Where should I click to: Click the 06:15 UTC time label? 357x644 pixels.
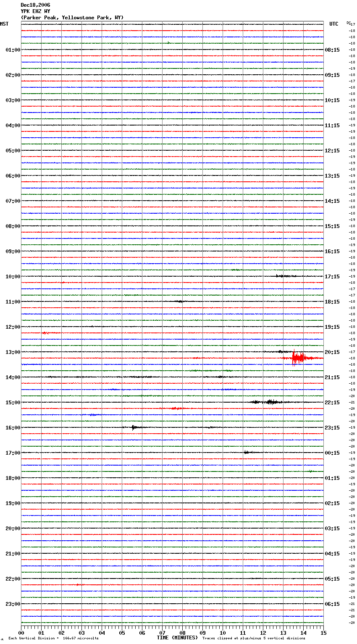pos(332,604)
